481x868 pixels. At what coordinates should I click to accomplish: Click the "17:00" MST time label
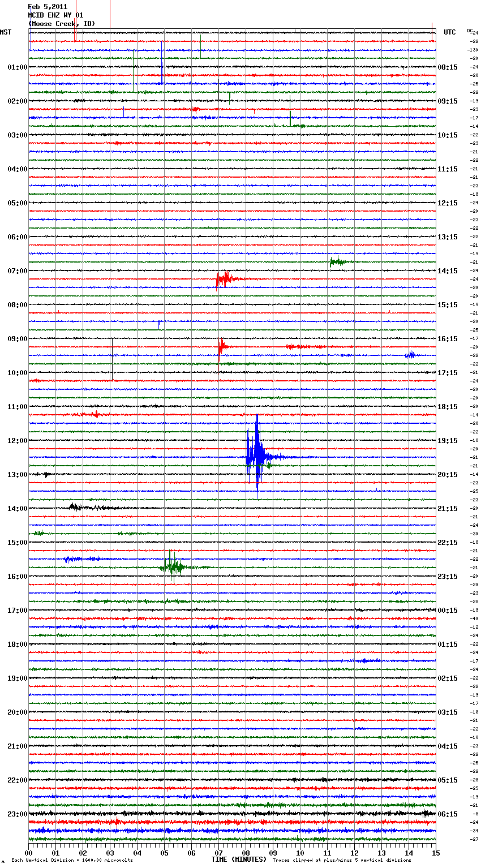18,611
